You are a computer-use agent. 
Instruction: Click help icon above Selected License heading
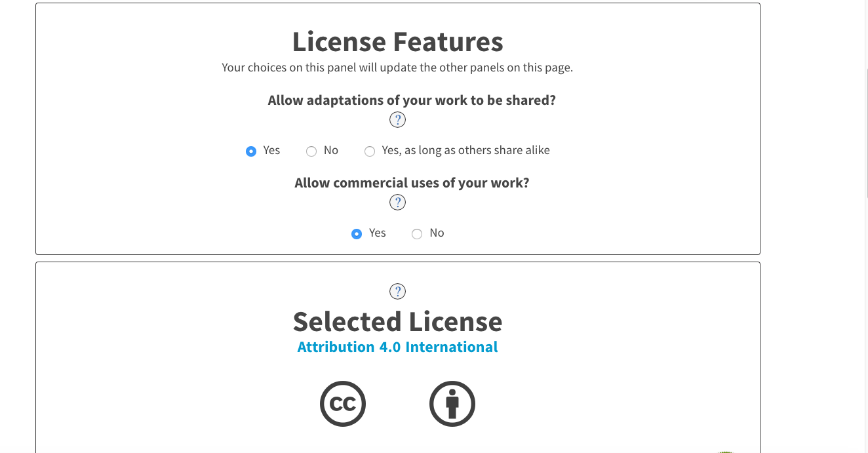click(397, 292)
